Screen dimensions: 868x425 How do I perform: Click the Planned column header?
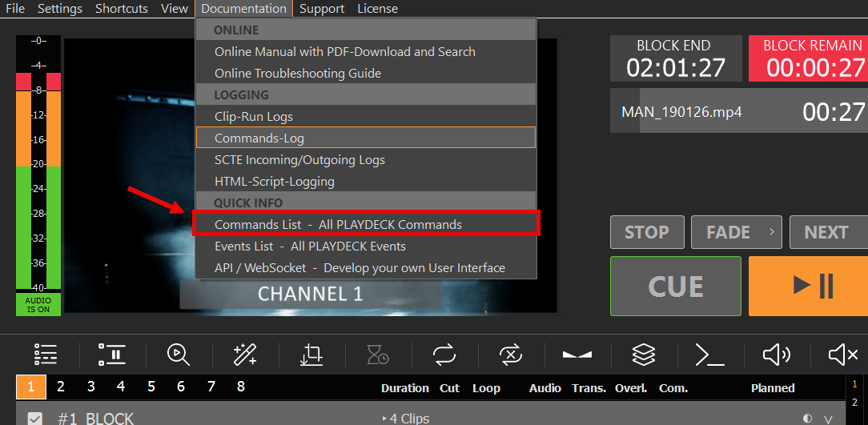773,388
